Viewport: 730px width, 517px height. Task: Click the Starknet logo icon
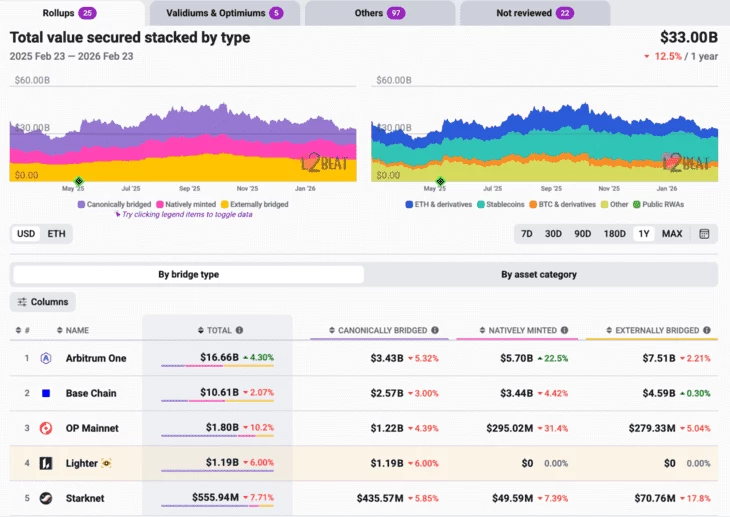pos(46,498)
